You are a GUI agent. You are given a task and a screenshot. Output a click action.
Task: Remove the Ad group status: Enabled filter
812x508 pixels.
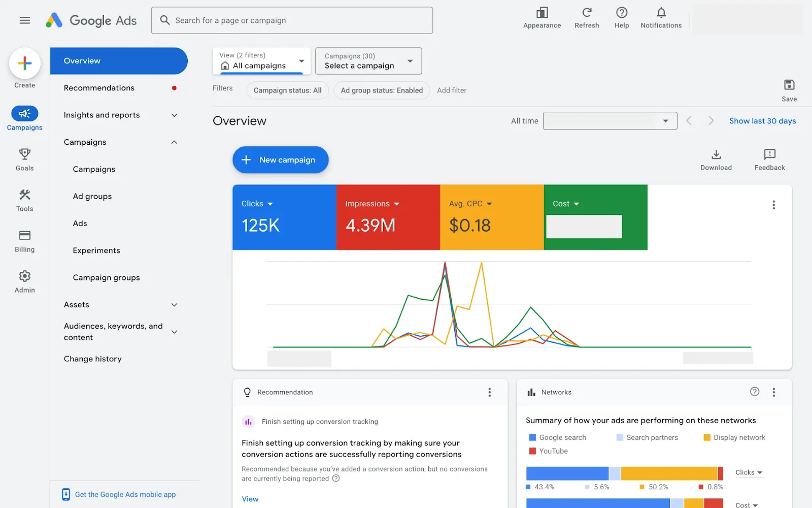point(381,90)
